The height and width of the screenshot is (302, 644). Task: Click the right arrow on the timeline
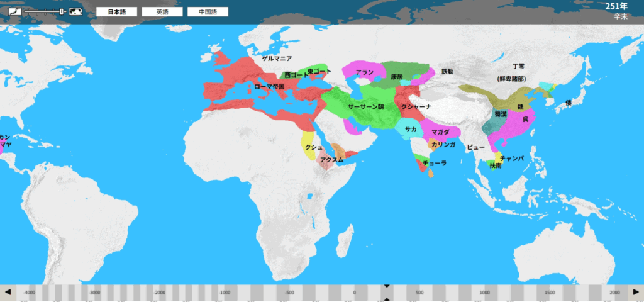tap(636, 293)
